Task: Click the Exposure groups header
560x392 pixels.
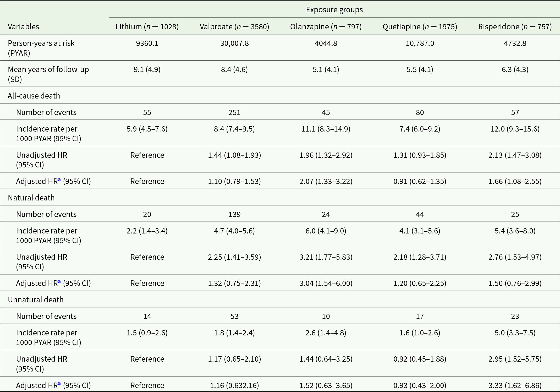Action: tap(334, 10)
